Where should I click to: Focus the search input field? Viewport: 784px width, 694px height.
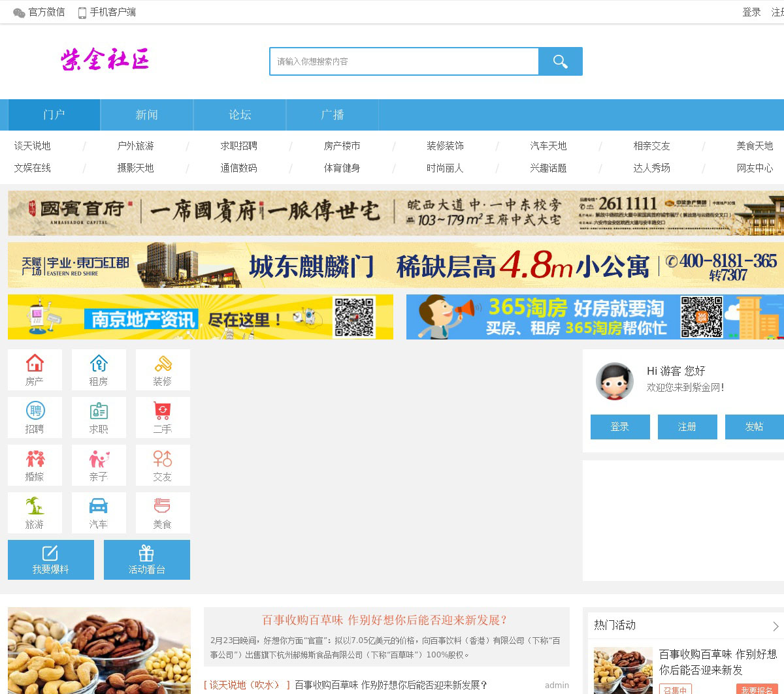click(404, 61)
